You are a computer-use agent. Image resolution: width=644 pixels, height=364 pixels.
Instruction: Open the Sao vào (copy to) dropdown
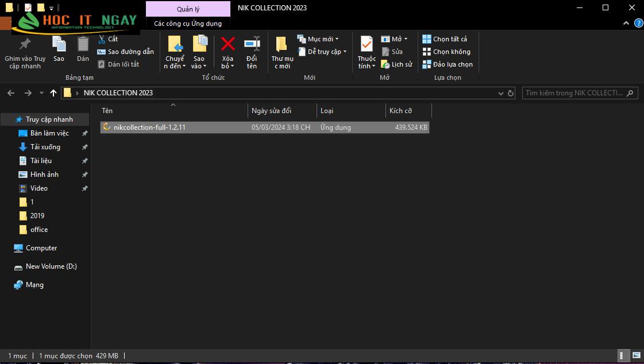(x=199, y=52)
